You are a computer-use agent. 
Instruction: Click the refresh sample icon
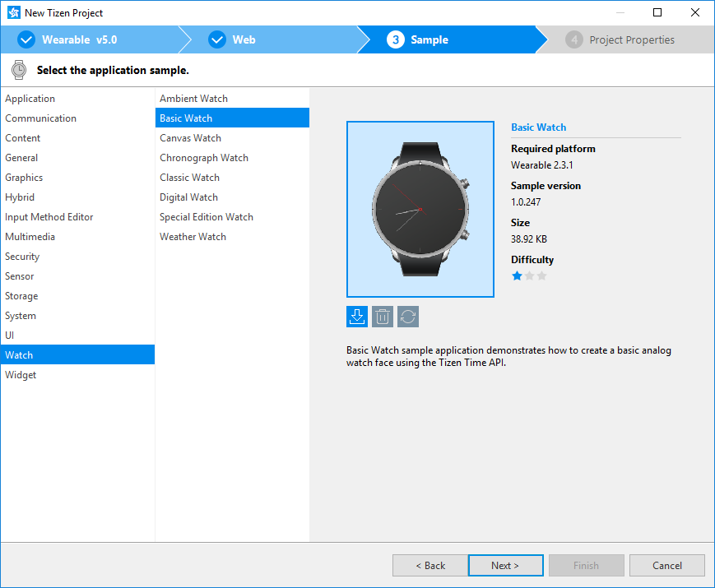click(x=408, y=317)
